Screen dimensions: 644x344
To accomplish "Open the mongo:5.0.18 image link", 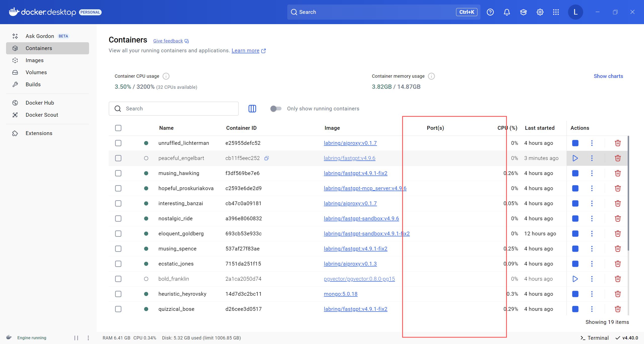I will [x=340, y=294].
